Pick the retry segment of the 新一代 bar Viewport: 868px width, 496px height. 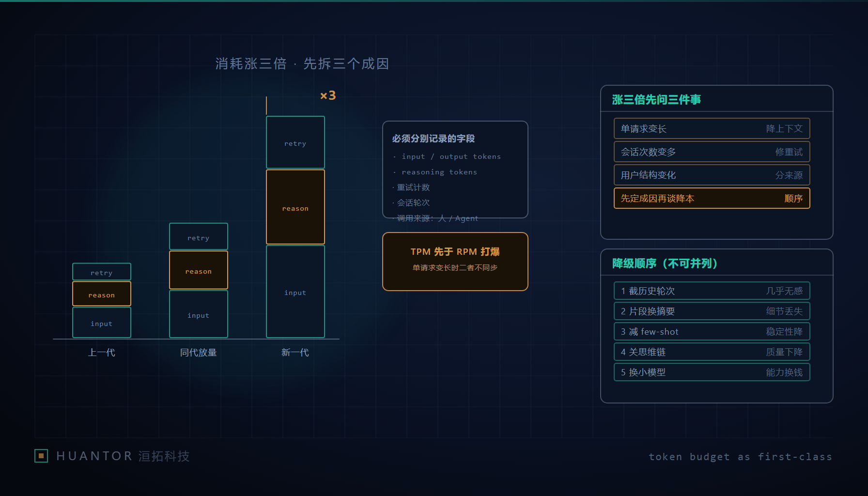(x=295, y=142)
